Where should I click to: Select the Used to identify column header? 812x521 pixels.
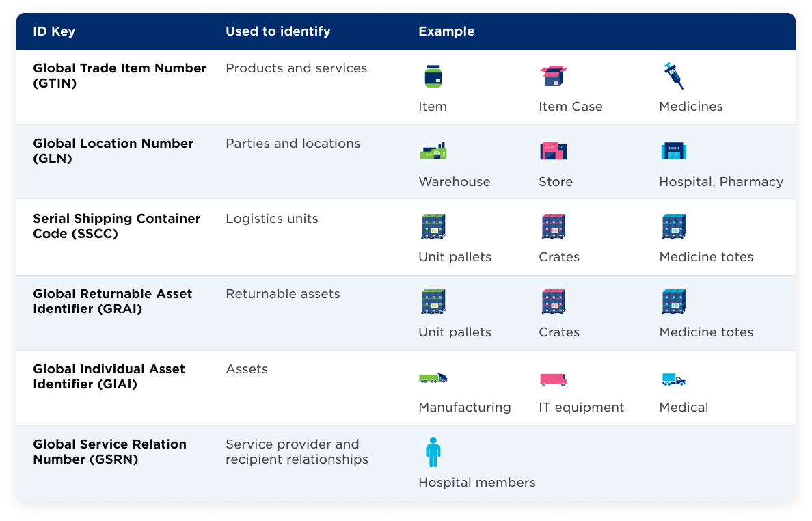tap(278, 31)
